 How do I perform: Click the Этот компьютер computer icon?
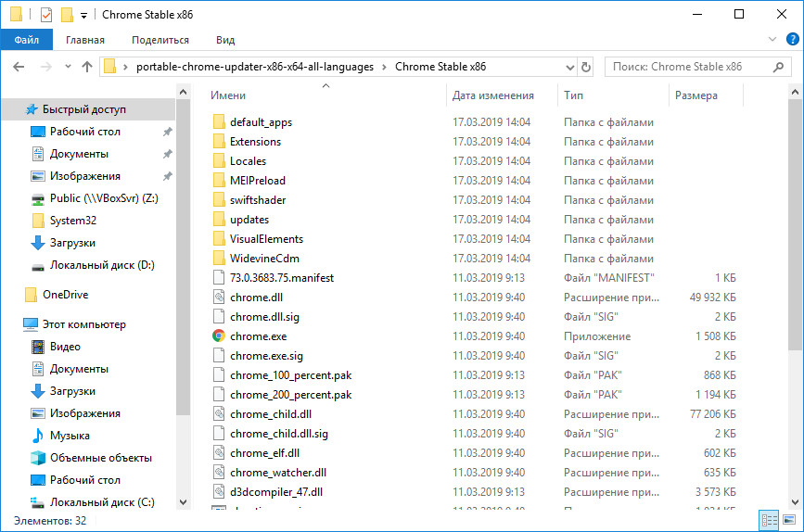(x=31, y=324)
